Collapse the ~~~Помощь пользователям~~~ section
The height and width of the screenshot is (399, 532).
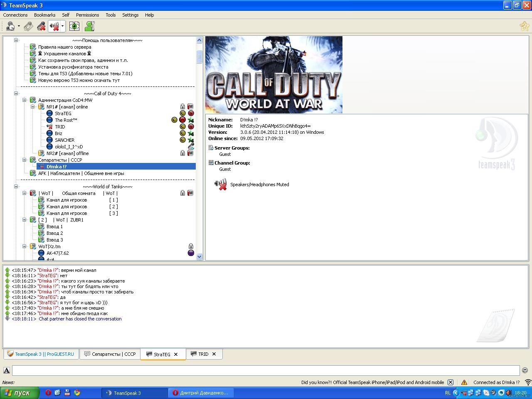(16, 40)
